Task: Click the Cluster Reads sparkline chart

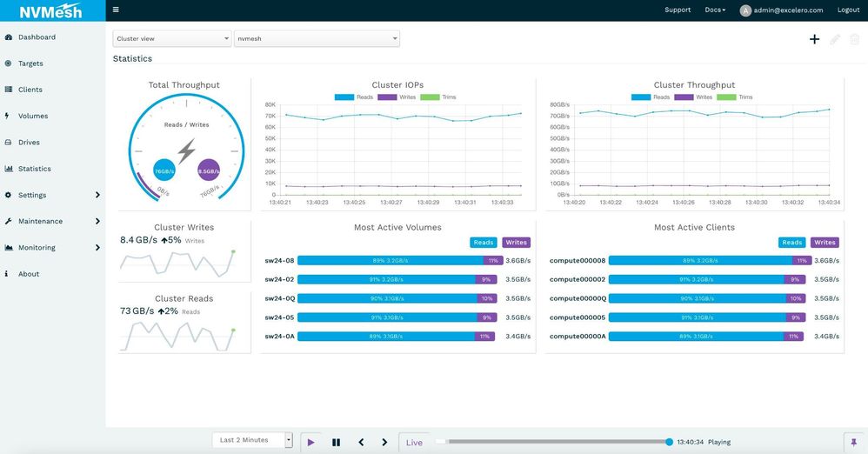Action: click(177, 336)
